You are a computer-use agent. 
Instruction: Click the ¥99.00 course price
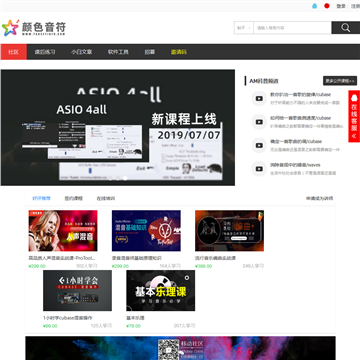(50, 326)
